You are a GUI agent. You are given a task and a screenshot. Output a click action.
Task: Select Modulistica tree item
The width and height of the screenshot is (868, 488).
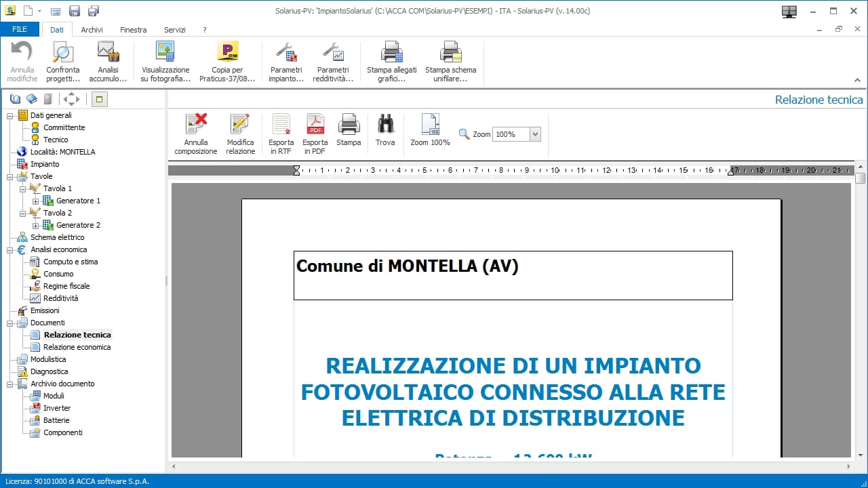pyautogui.click(x=48, y=359)
